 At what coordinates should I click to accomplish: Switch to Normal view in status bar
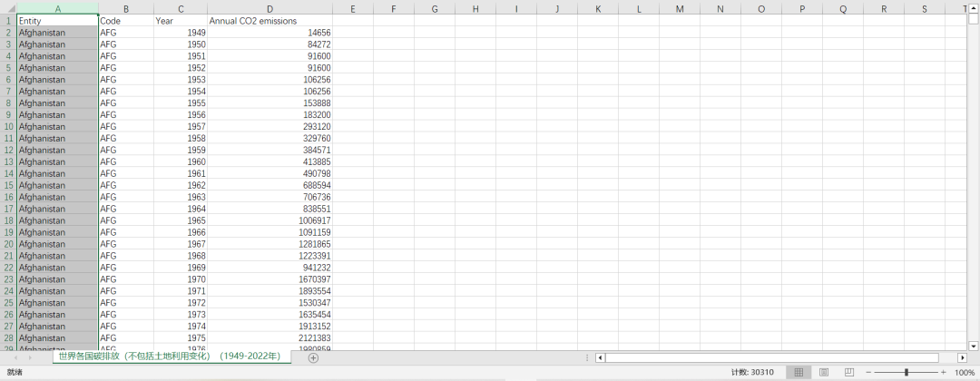[x=799, y=372]
